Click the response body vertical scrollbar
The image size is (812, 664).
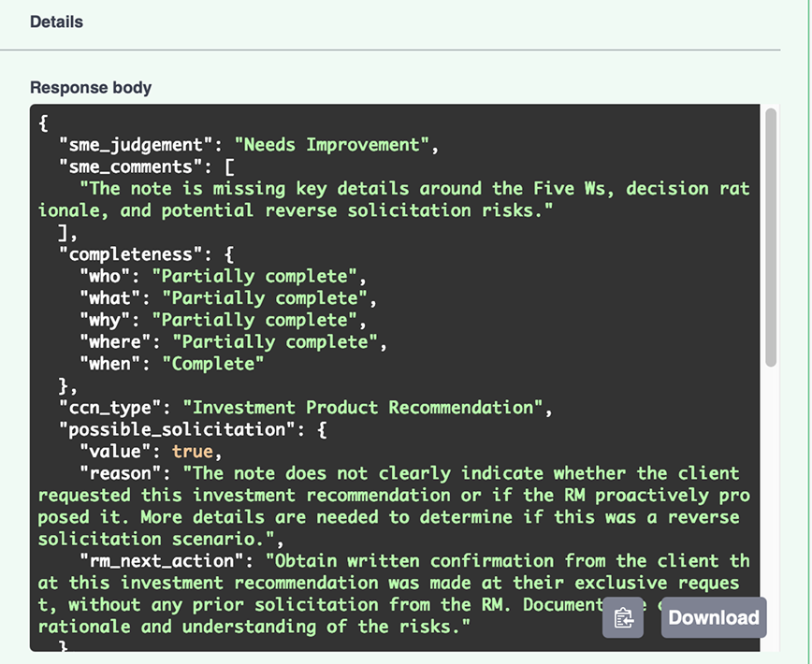(x=771, y=237)
